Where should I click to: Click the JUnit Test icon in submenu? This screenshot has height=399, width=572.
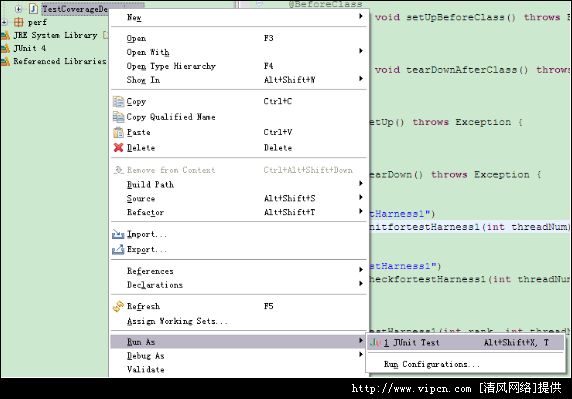point(375,342)
